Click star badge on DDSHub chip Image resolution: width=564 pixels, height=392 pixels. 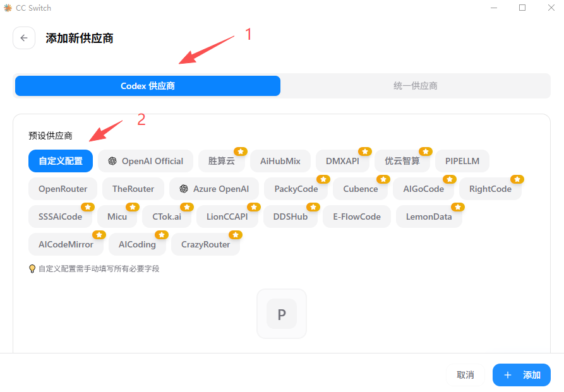click(x=313, y=207)
